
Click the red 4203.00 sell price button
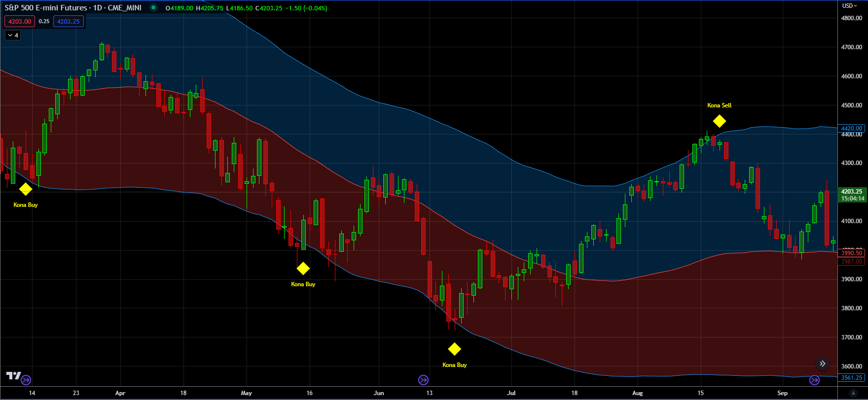[20, 21]
